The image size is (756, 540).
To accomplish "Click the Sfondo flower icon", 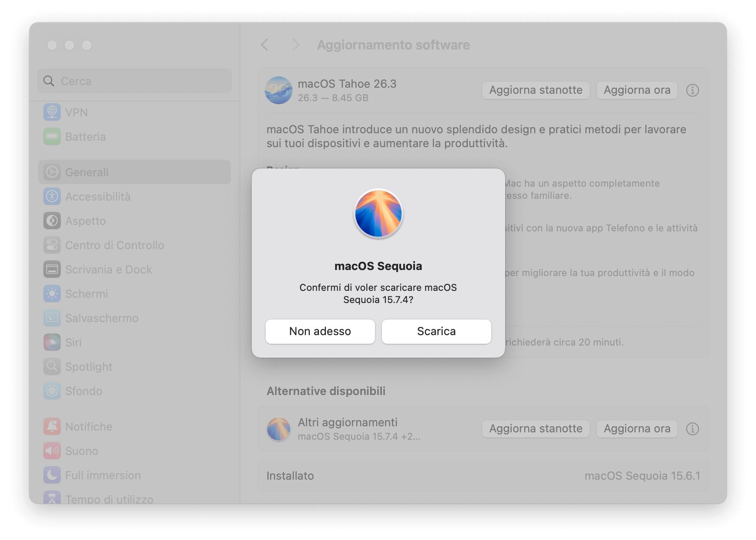I will coord(52,391).
